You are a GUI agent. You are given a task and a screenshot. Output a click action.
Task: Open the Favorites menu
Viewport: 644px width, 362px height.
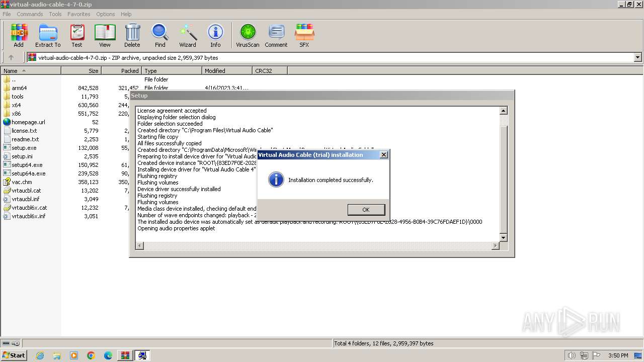tap(79, 14)
